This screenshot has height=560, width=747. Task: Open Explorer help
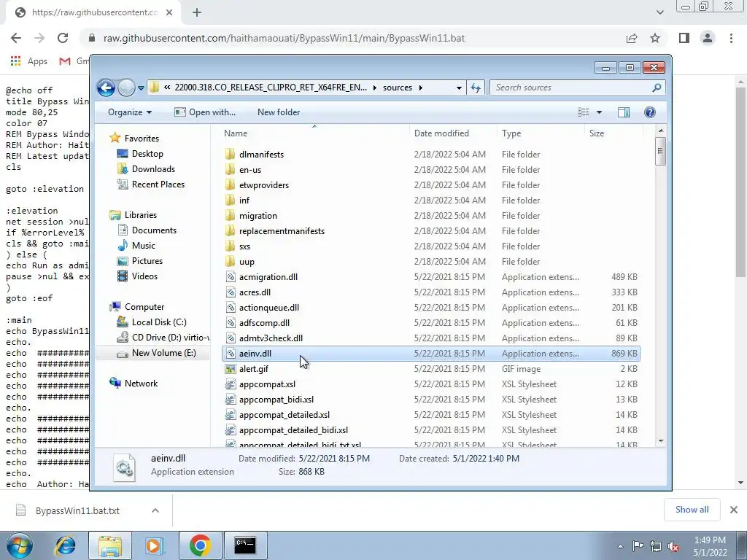[x=649, y=112]
